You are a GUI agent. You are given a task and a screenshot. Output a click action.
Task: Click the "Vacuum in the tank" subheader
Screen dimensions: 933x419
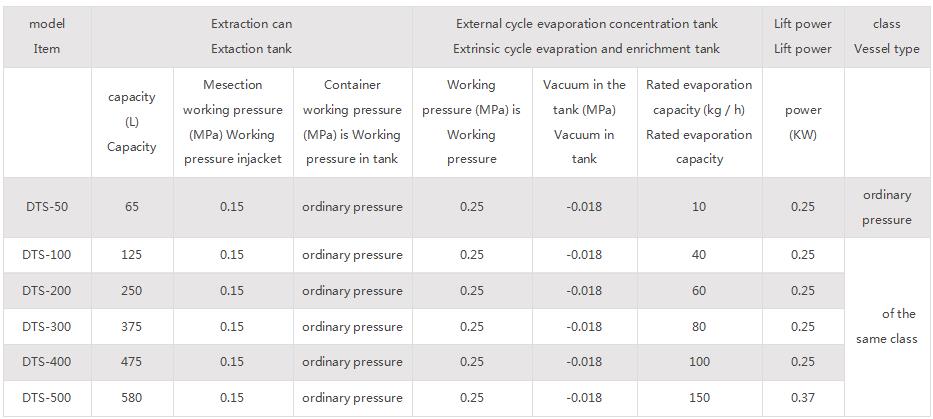pyautogui.click(x=584, y=122)
